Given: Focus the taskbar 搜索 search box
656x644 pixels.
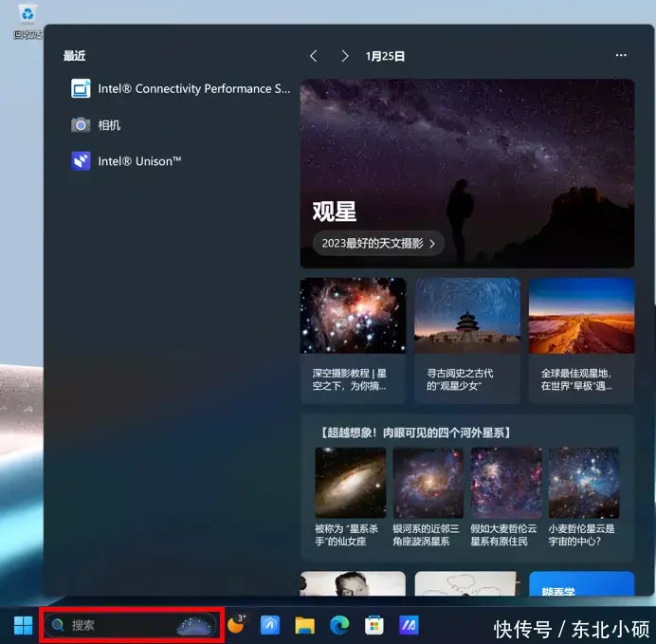Looking at the screenshot, I should [130, 625].
